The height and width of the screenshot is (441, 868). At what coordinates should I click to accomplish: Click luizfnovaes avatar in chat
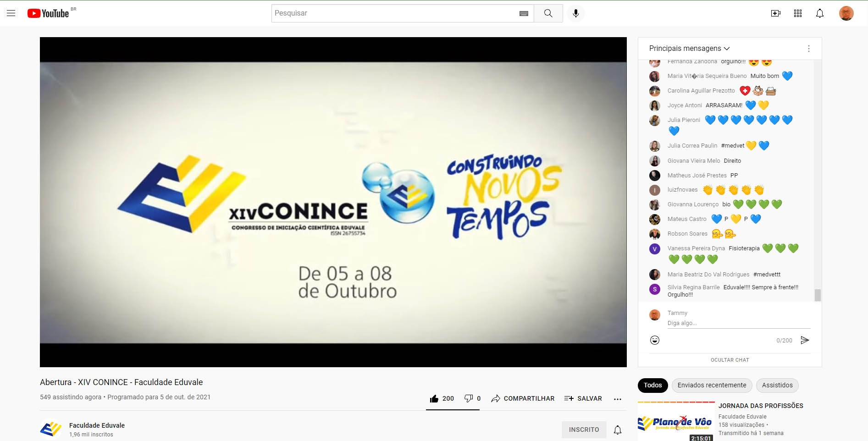tap(655, 190)
